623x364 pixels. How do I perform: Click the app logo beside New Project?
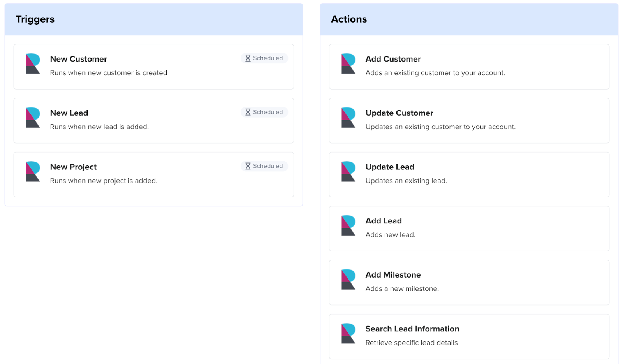33,172
